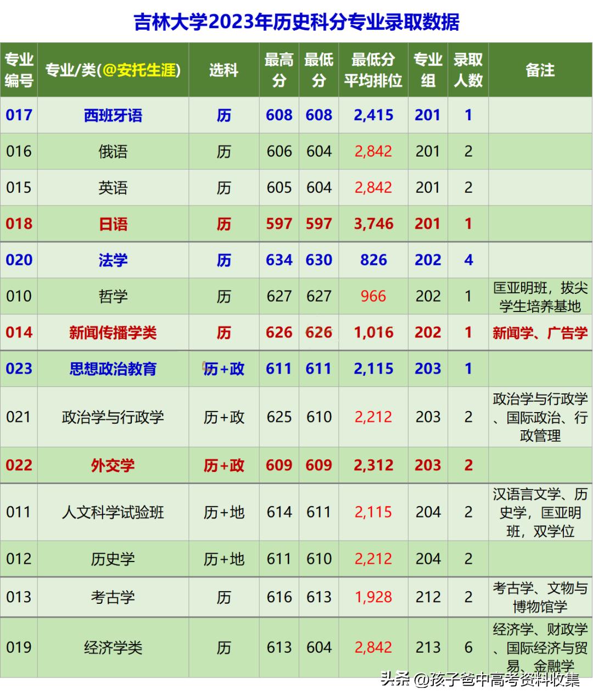This screenshot has width=593, height=700.
Task: Select the 俄语 major cell
Action: (113, 152)
